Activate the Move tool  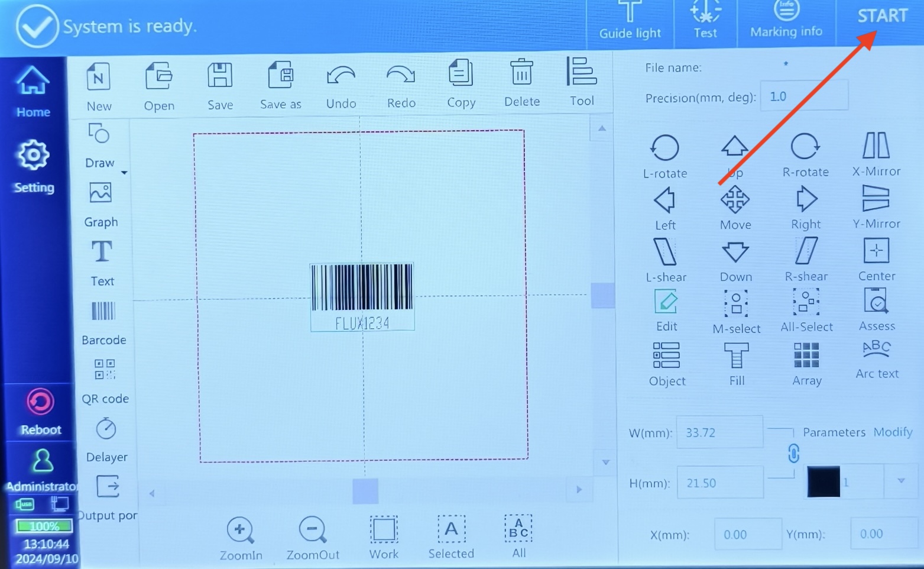click(735, 208)
